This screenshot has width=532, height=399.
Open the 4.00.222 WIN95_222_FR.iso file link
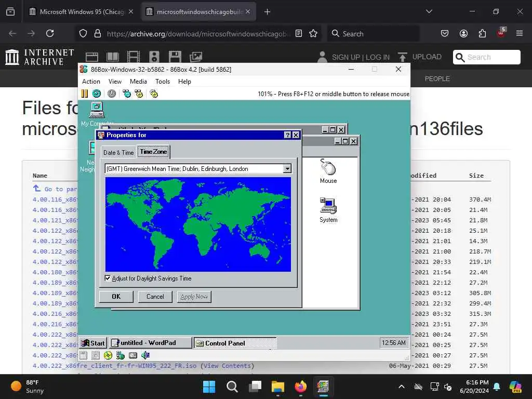pos(114,366)
